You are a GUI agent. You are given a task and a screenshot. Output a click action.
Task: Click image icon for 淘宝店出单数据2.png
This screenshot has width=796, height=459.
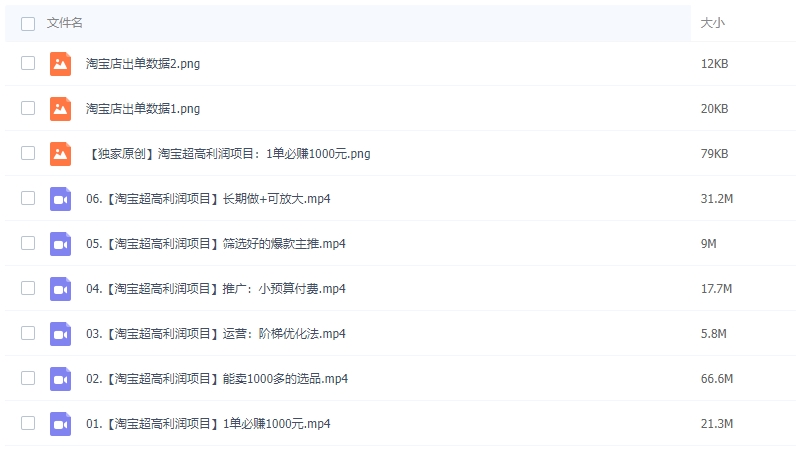point(60,64)
